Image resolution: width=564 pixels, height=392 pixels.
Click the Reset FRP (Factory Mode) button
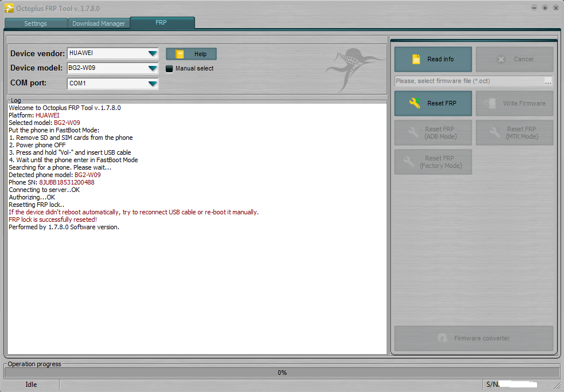(x=433, y=162)
